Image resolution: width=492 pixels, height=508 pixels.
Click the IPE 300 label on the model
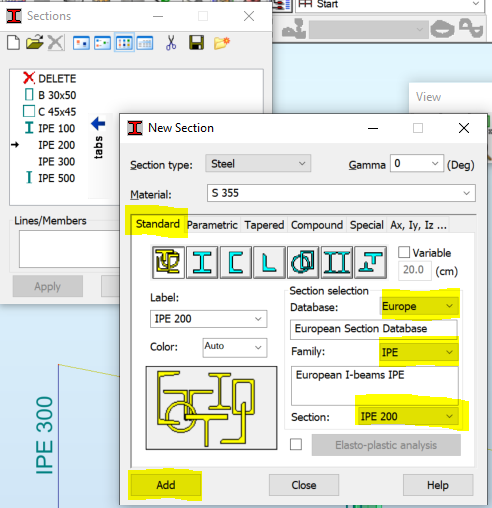coord(44,435)
